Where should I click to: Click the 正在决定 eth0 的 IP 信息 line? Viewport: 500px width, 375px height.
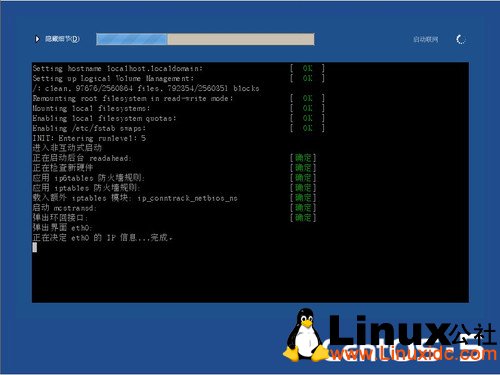click(x=102, y=238)
